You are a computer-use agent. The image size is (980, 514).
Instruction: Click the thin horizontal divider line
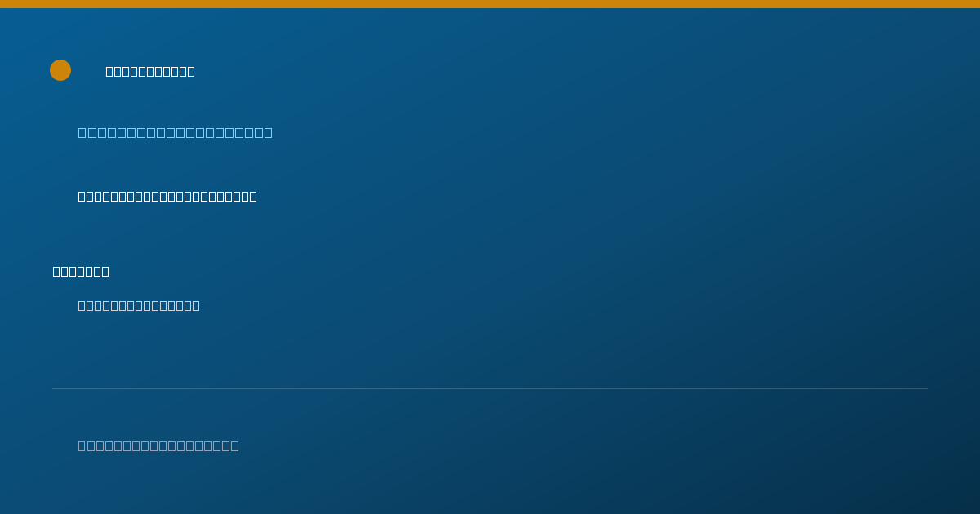[x=490, y=388]
